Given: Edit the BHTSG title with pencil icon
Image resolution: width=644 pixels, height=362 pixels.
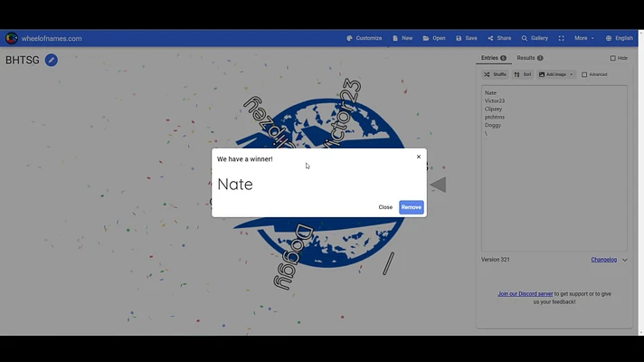Looking at the screenshot, I should click(52, 60).
